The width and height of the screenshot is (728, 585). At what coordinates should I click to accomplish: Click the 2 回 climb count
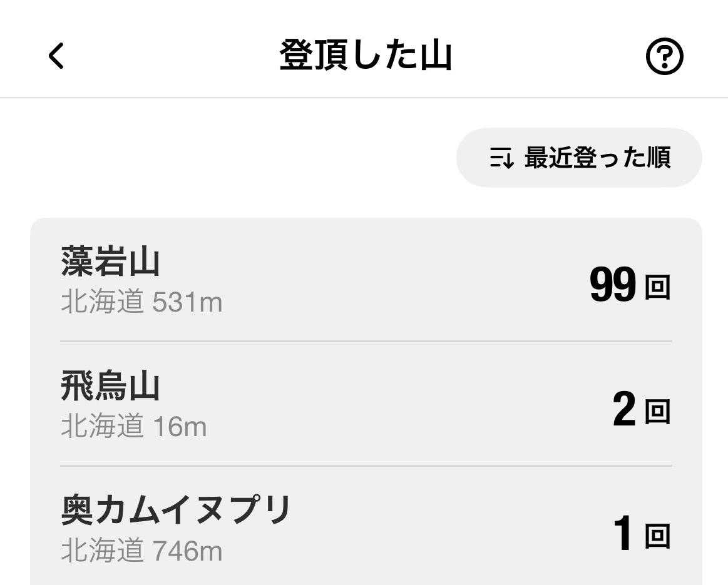[x=641, y=410]
